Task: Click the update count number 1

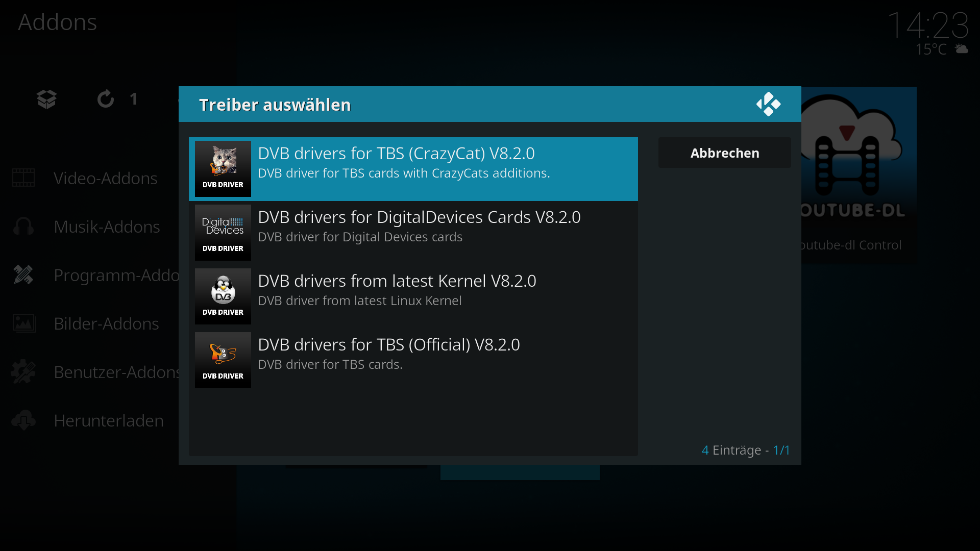Action: [133, 99]
